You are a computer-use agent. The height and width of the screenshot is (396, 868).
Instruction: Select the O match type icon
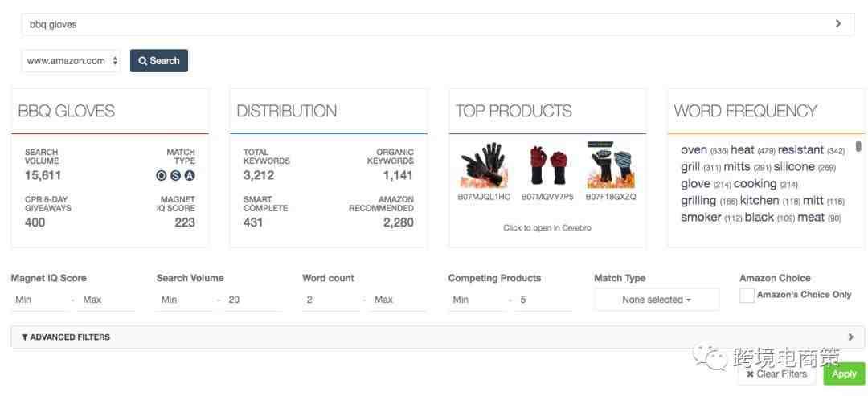[161, 176]
